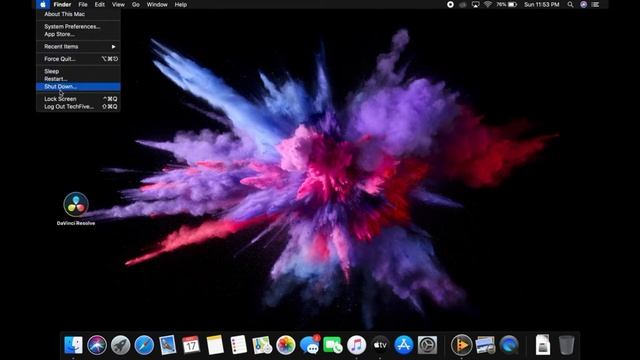Open Wi-Fi status menu
640x360 pixels.
pos(488,4)
